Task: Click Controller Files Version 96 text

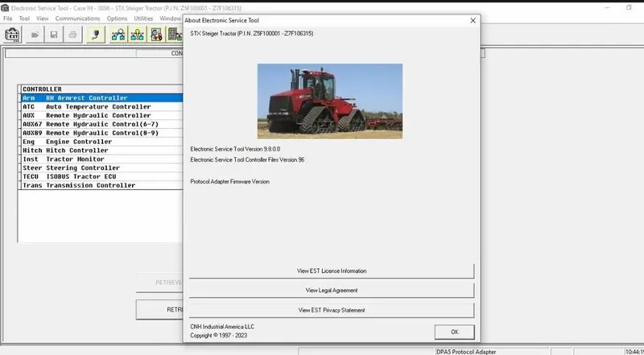Action: click(x=247, y=160)
